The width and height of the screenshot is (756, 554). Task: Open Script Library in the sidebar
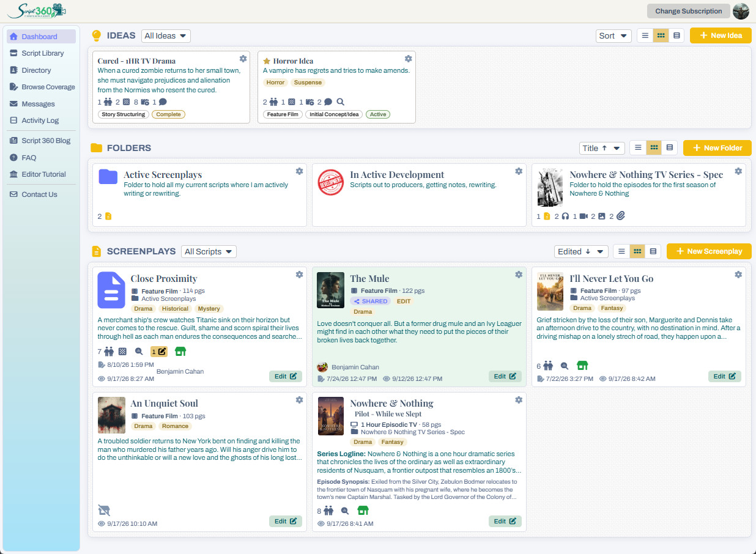pyautogui.click(x=42, y=53)
